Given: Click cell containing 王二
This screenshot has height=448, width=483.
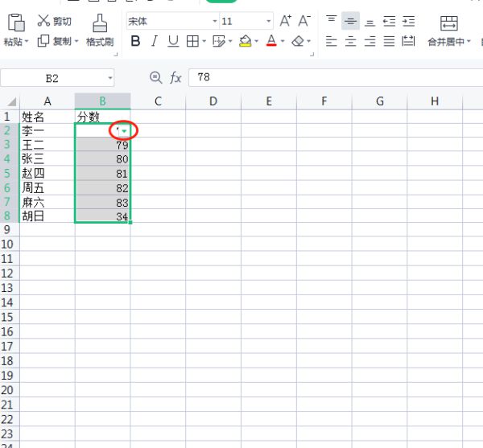Looking at the screenshot, I should pyautogui.click(x=47, y=146).
